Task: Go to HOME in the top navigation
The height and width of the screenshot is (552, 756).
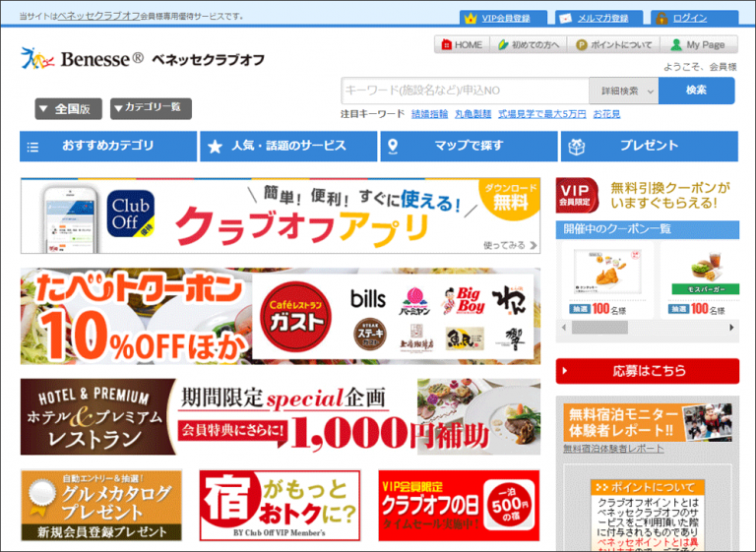Action: 462,45
